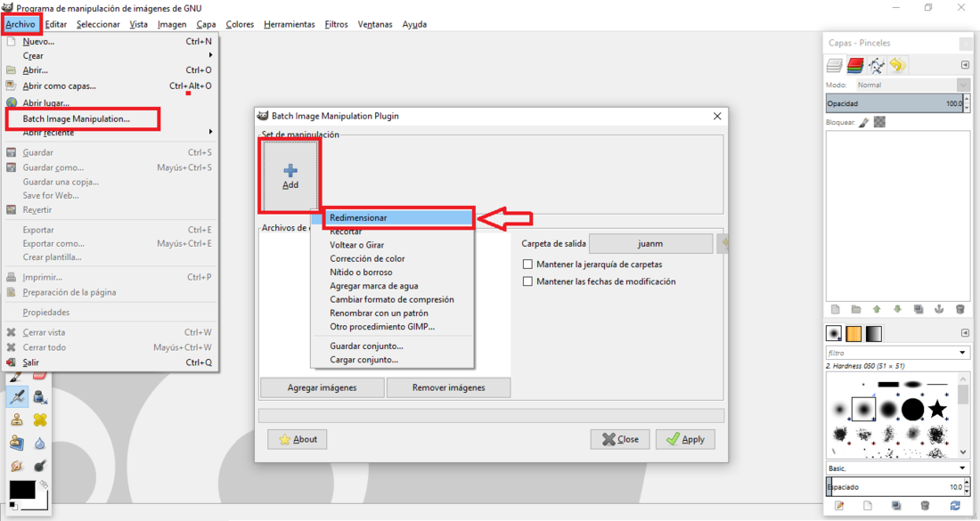Enable Mantener la jerarquía de carpetas
Screen dimensions: 980x521
click(527, 265)
